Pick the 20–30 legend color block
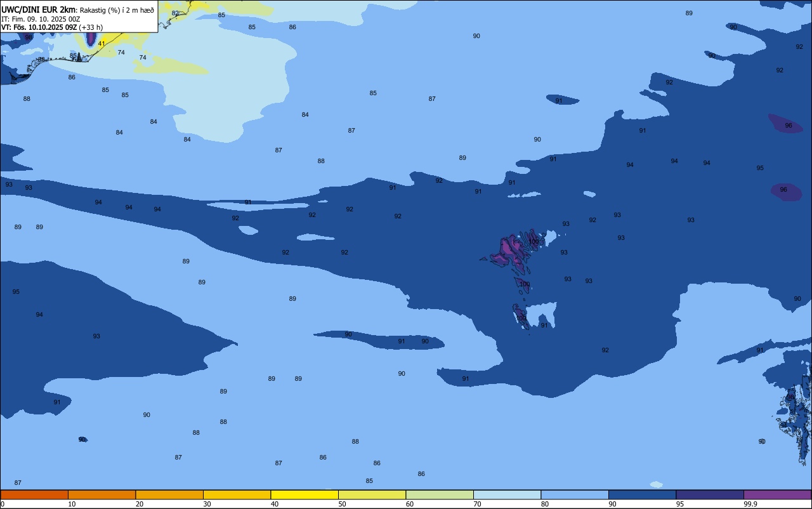Viewport: 812px width, 509px height. [x=169, y=494]
